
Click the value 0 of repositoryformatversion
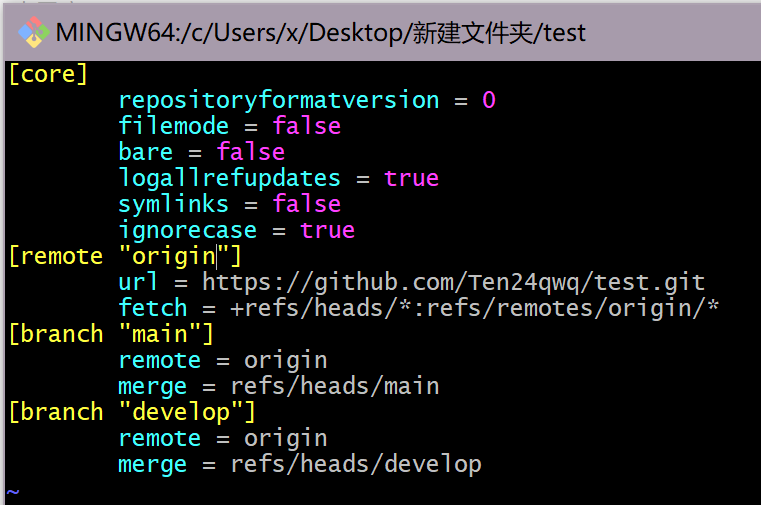click(489, 100)
